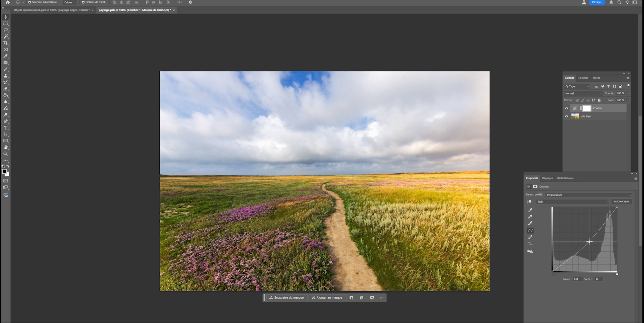This screenshot has height=323, width=644.
Task: Select the Lasso tool
Action: pyautogui.click(x=6, y=30)
